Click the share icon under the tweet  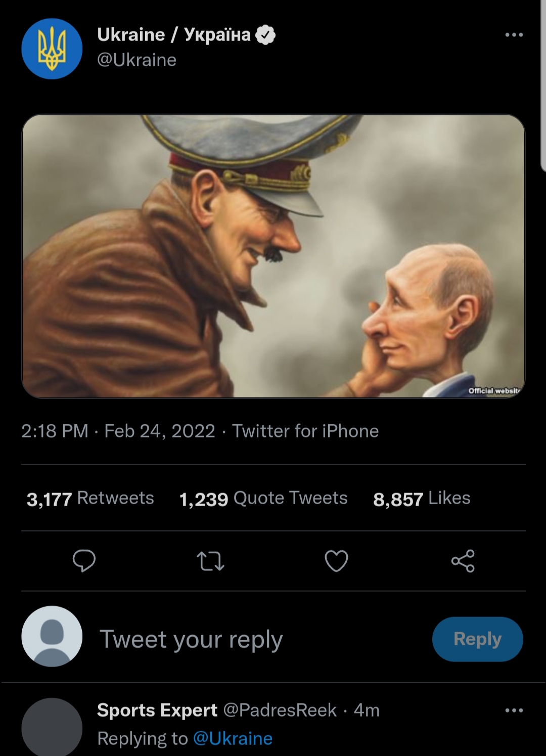463,561
